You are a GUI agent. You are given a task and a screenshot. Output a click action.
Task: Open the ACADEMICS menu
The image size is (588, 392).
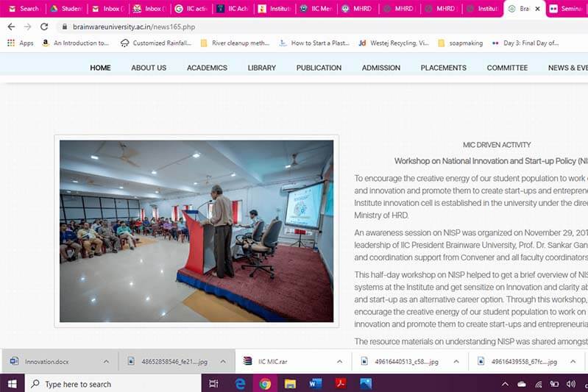click(207, 68)
